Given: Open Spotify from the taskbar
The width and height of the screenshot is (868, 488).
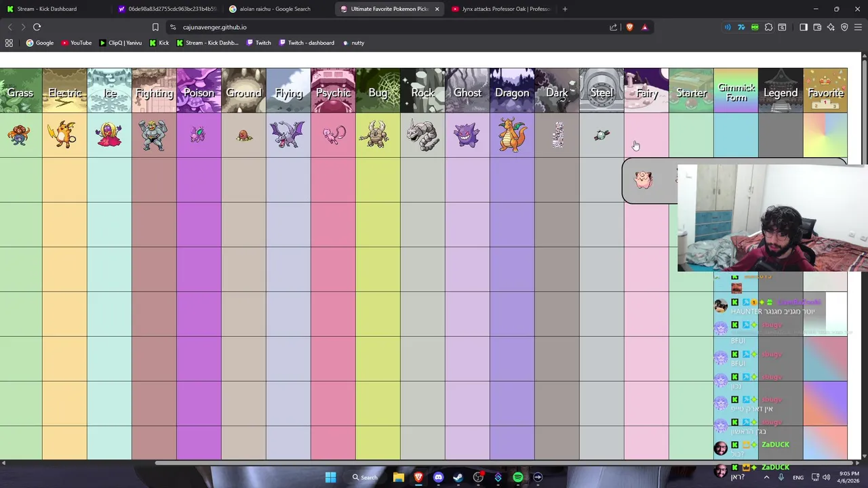Looking at the screenshot, I should [518, 477].
